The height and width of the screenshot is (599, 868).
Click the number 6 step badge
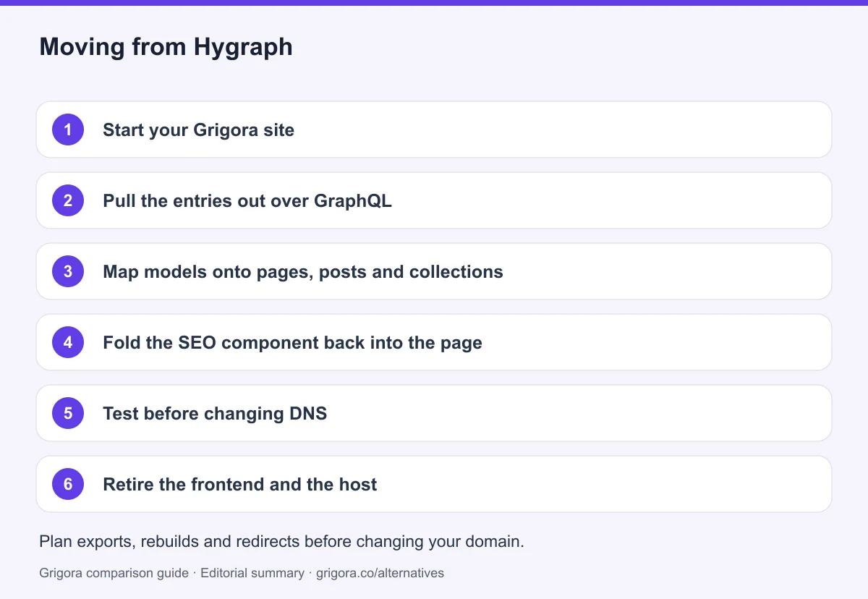coord(68,484)
